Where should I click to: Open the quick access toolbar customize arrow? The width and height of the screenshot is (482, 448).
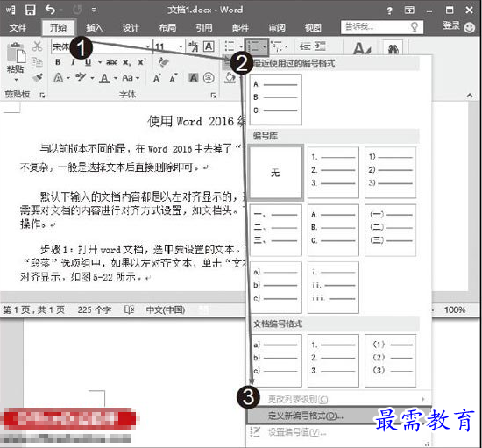(94, 11)
